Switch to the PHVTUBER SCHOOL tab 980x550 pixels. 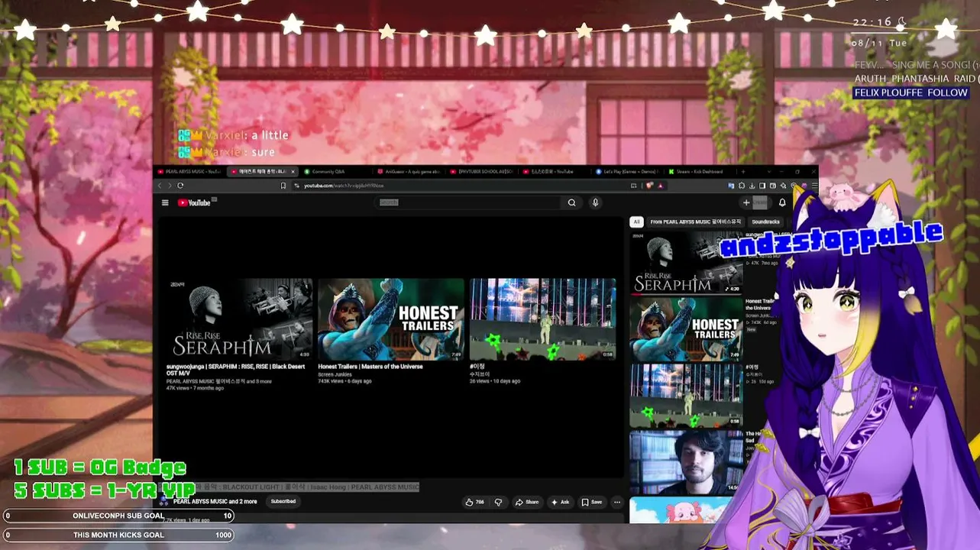point(481,172)
